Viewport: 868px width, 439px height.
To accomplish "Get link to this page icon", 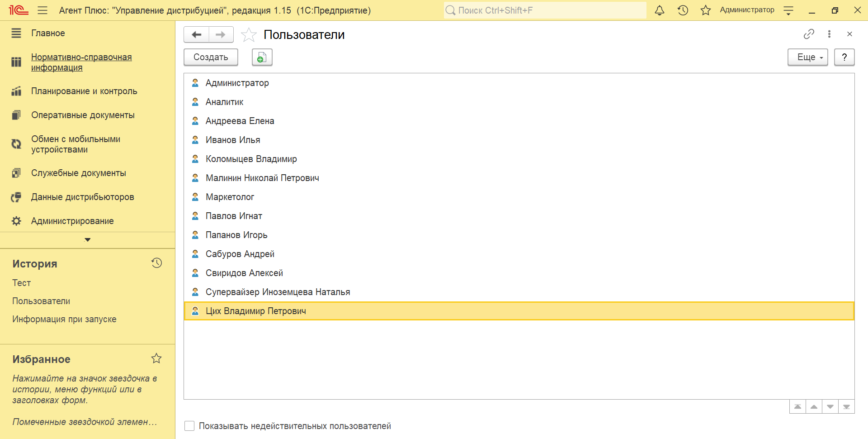I will 809,34.
